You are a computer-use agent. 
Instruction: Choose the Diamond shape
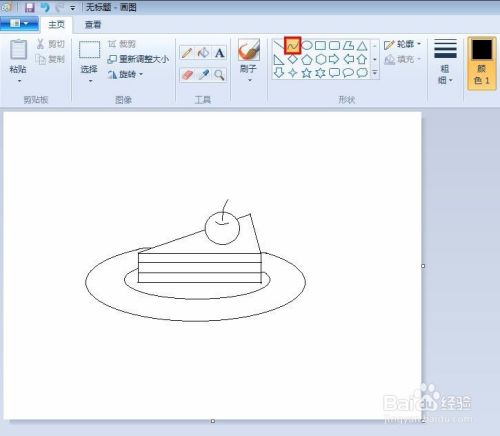(293, 59)
